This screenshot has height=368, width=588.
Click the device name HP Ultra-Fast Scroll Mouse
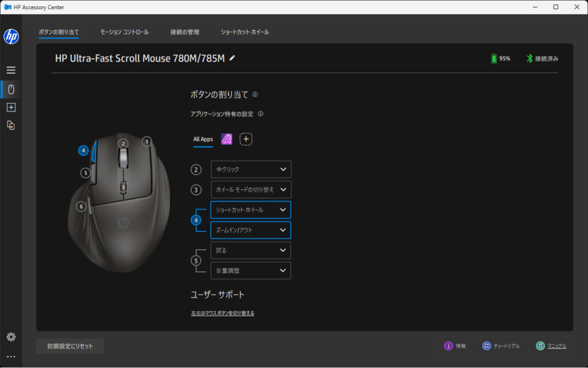point(140,59)
